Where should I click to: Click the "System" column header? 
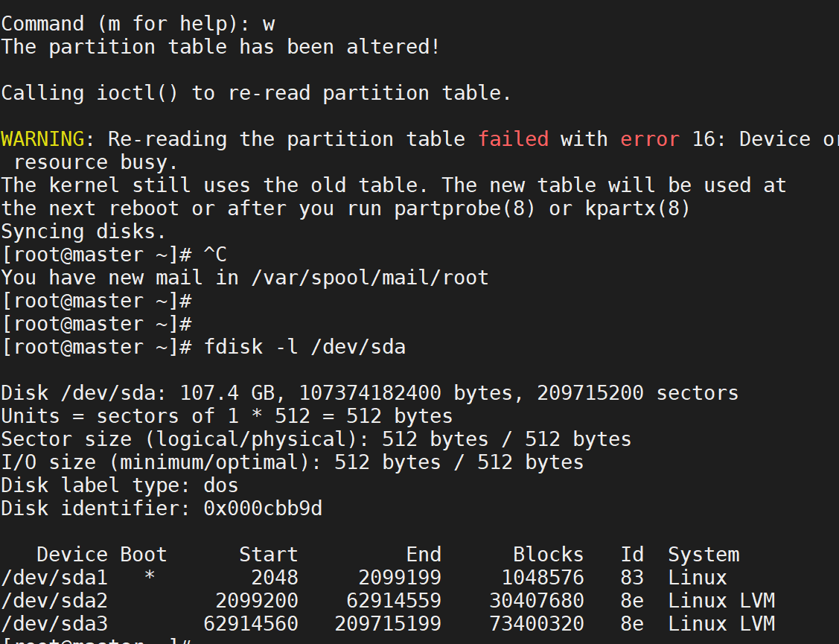click(x=704, y=555)
